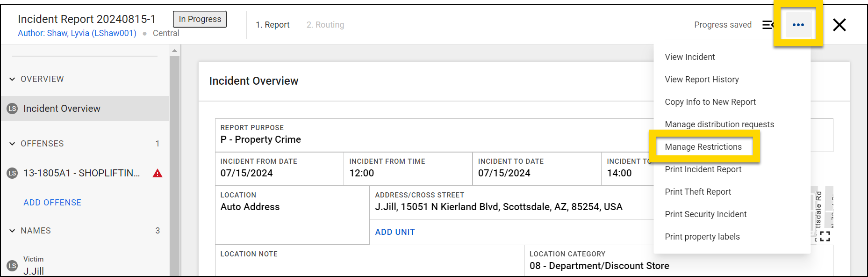
Task: Collapse the OFFENSES section
Action: click(12, 144)
